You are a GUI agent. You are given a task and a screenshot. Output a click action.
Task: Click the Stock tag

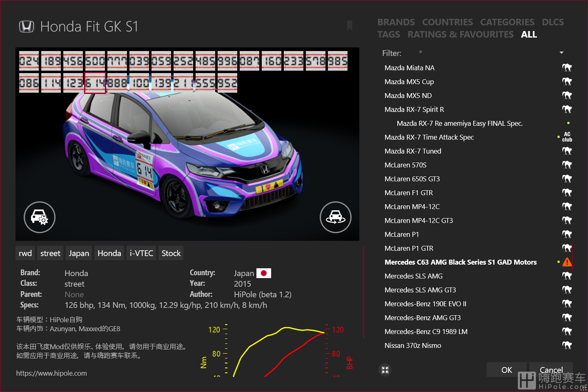click(x=171, y=253)
